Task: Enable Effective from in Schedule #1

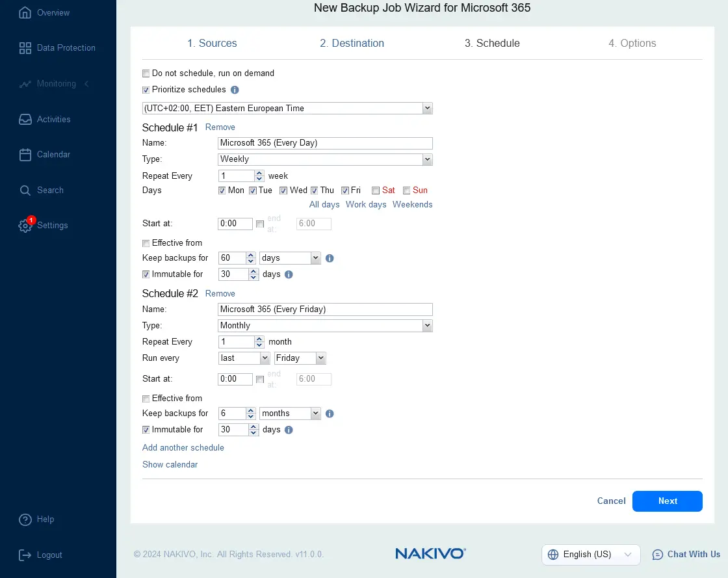Action: (x=146, y=243)
